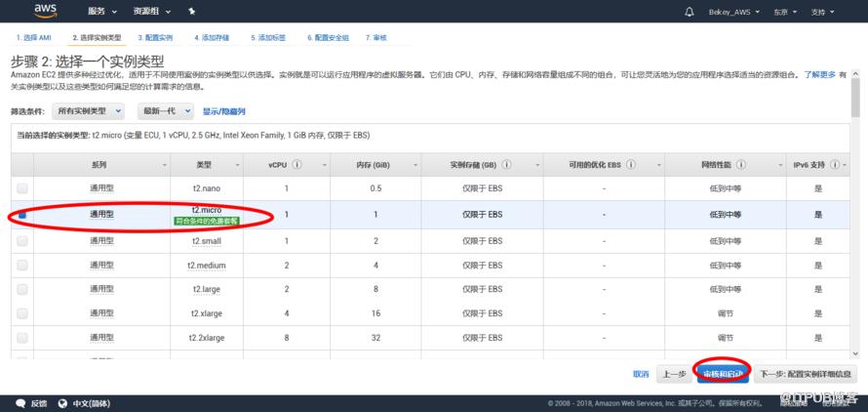Screen dimensions: 868x412
Task: Open the 东京 region dropdown
Action: 785,12
